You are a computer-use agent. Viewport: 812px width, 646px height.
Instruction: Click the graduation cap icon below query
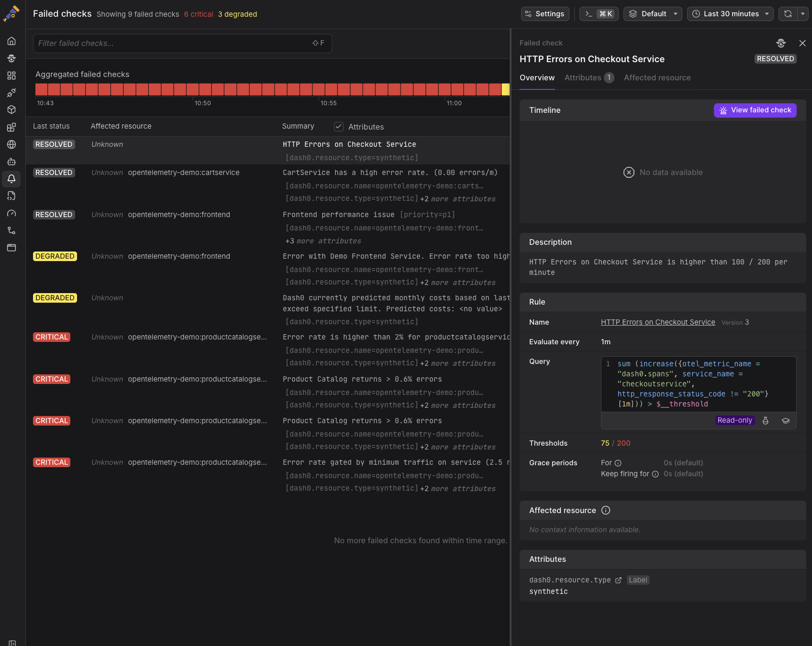pos(785,421)
